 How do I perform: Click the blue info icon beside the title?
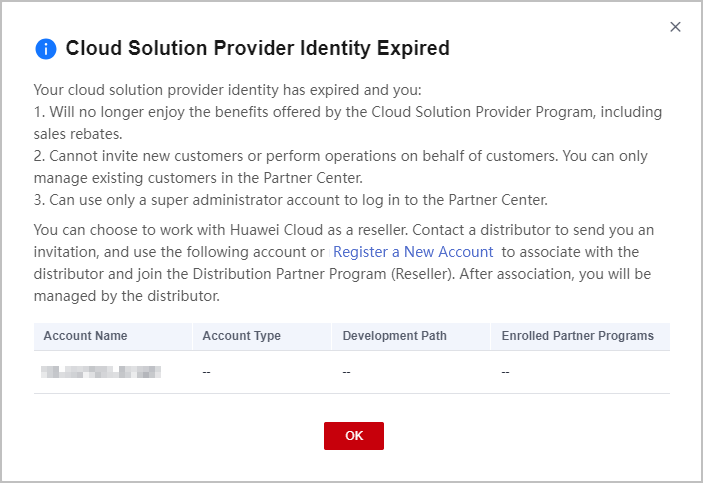click(x=46, y=49)
